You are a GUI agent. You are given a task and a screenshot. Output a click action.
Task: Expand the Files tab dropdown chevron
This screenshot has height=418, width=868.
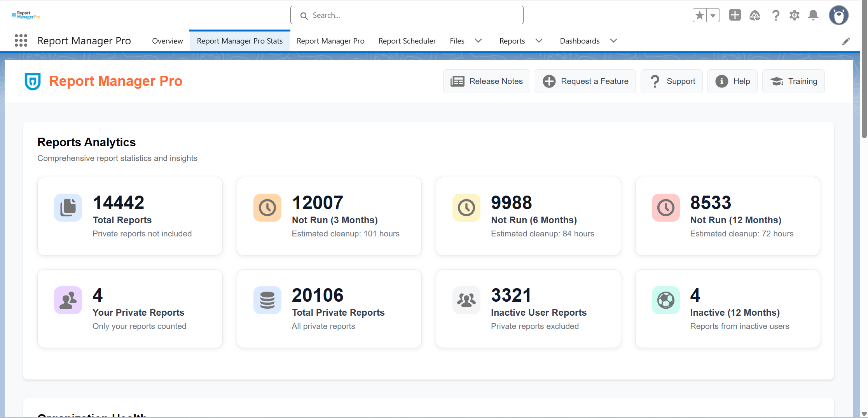point(479,41)
